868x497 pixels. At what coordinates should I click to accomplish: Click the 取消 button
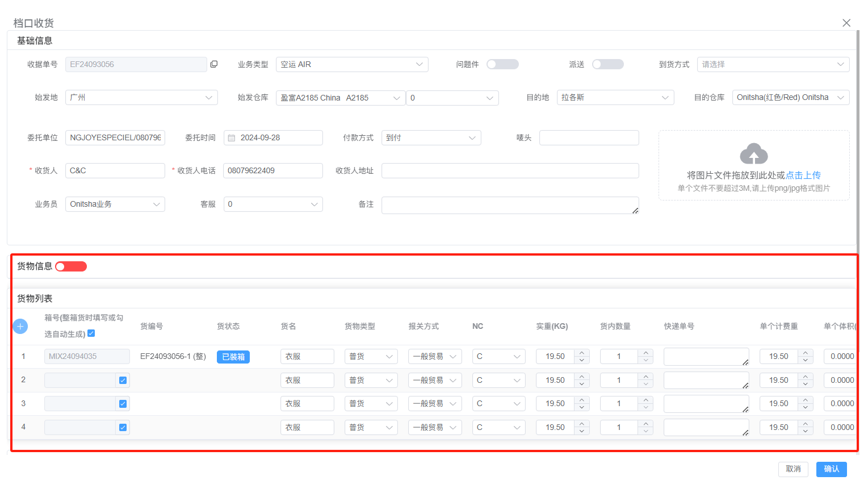point(793,469)
